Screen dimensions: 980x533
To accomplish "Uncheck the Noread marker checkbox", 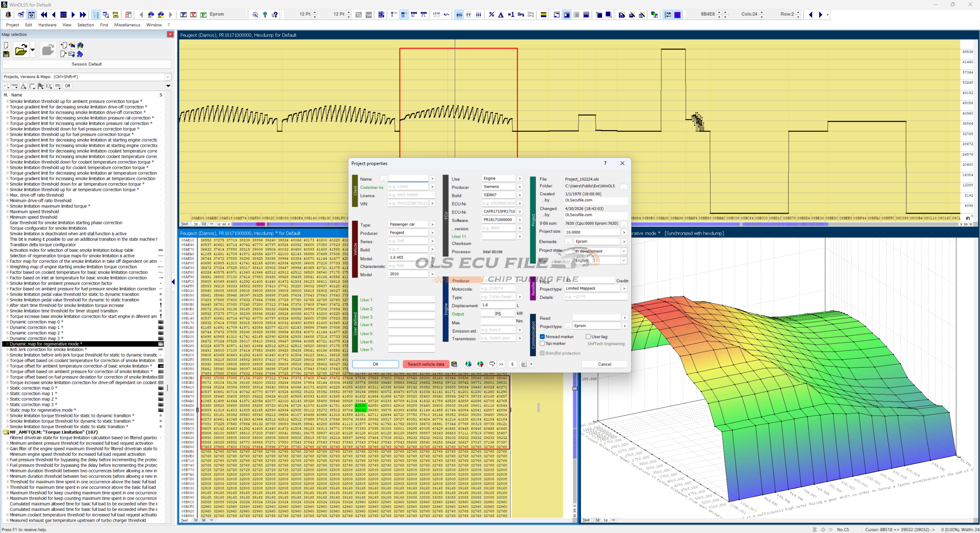I will click(542, 337).
